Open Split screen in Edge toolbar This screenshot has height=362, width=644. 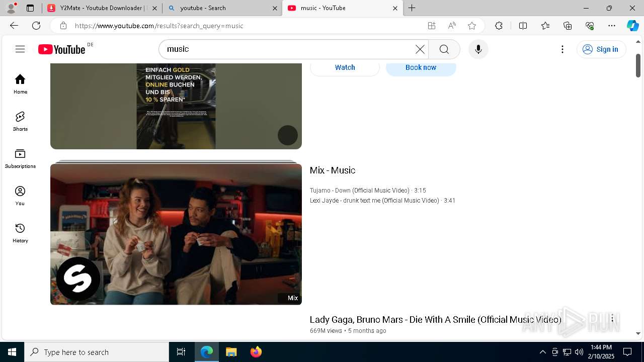pos(523,26)
